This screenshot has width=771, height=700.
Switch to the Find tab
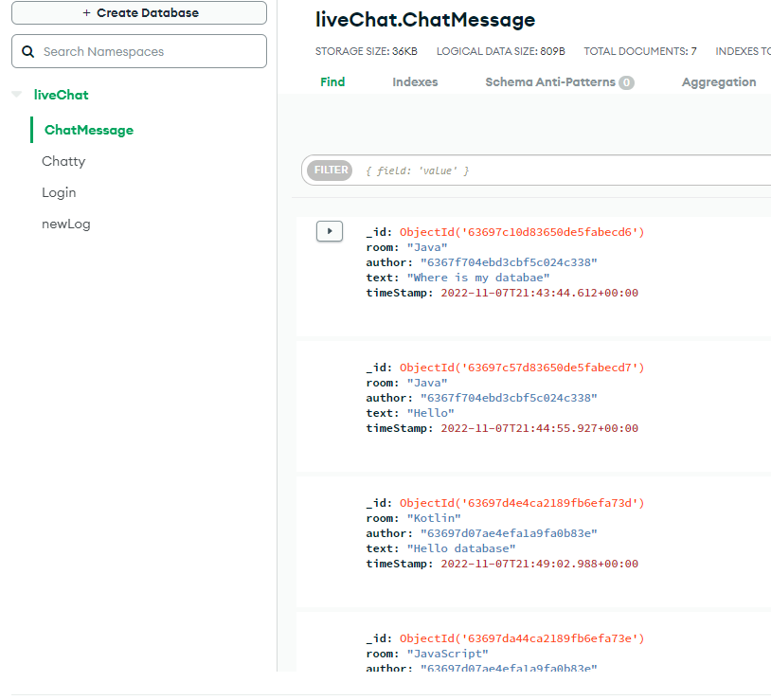(x=332, y=82)
